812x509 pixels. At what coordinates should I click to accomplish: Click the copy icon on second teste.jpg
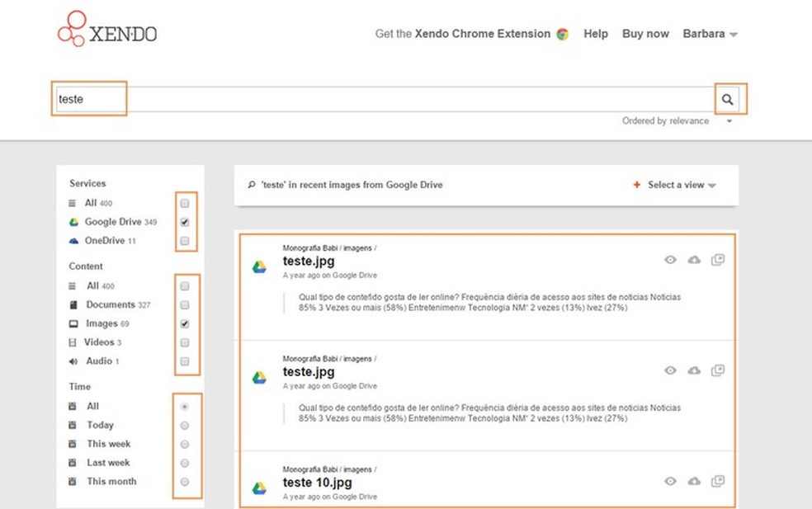pos(718,371)
